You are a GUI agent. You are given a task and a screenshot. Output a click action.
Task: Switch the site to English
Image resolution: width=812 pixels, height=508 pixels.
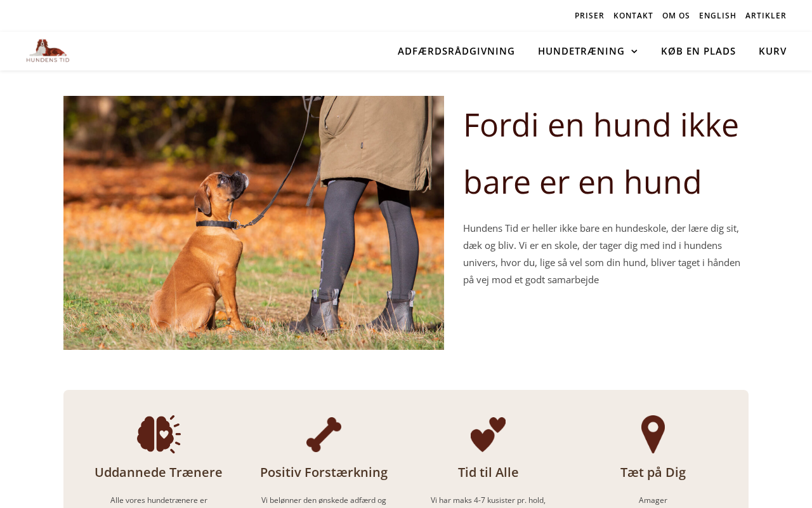717,15
